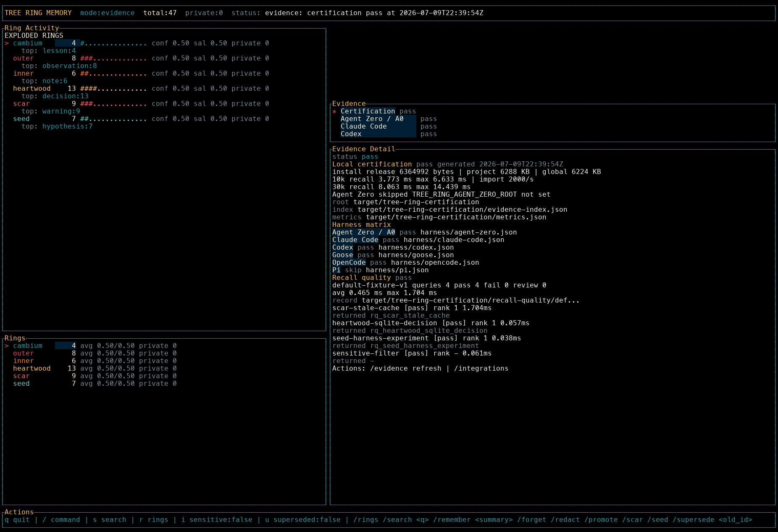This screenshot has height=532, width=778.
Task: Select Codex in Evidence list
Action: [x=389, y=134]
